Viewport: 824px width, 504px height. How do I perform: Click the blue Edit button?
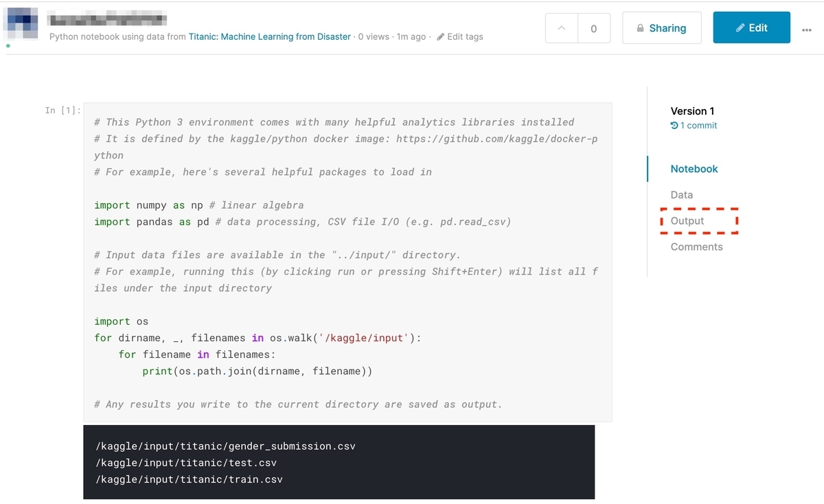(751, 27)
